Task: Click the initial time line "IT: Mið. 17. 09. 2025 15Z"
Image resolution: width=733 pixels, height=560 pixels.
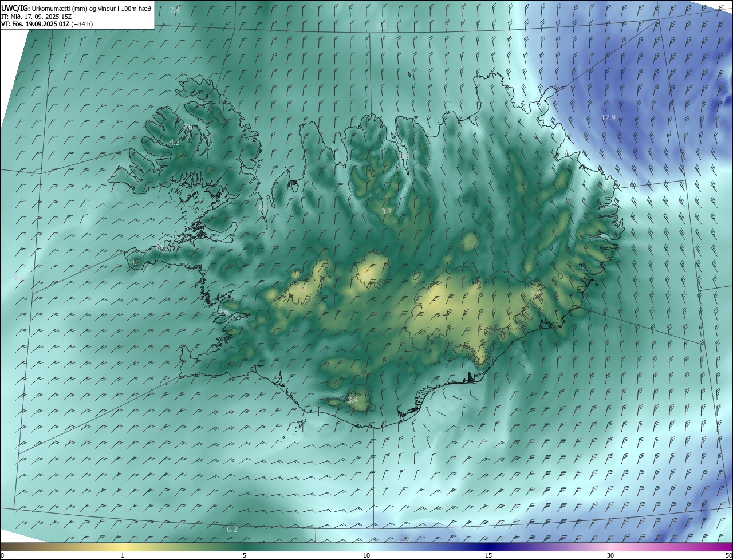Action: coord(36,17)
